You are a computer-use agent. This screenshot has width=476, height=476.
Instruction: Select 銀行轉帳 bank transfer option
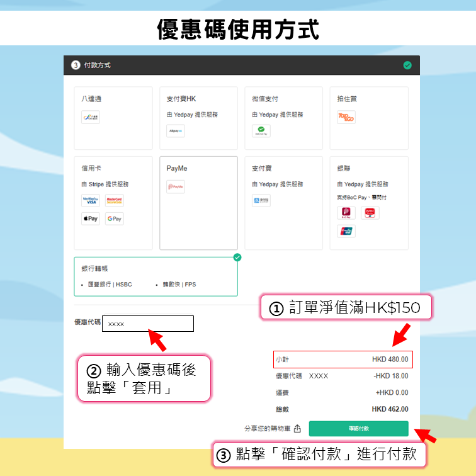156,276
